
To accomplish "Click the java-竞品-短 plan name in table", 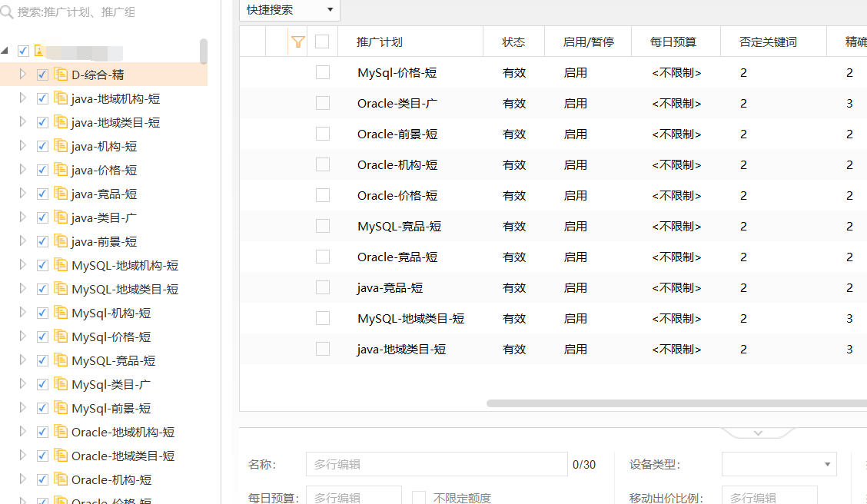I will (x=390, y=288).
